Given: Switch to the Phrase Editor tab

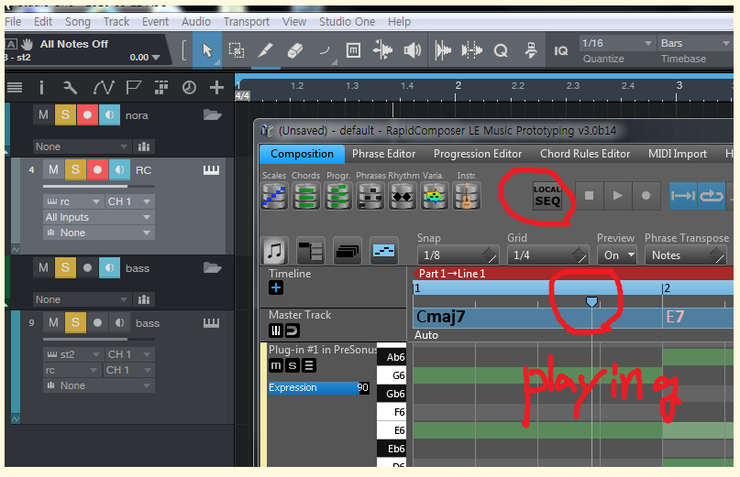Looking at the screenshot, I should 384,154.
